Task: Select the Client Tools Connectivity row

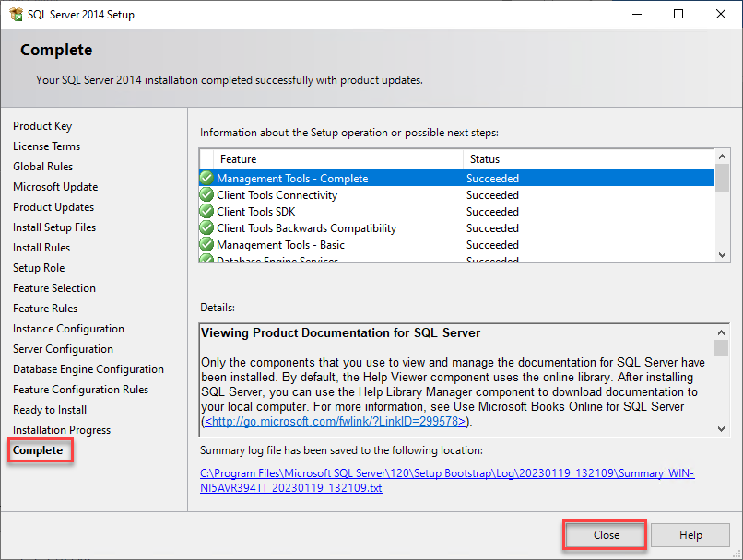Action: 457,194
